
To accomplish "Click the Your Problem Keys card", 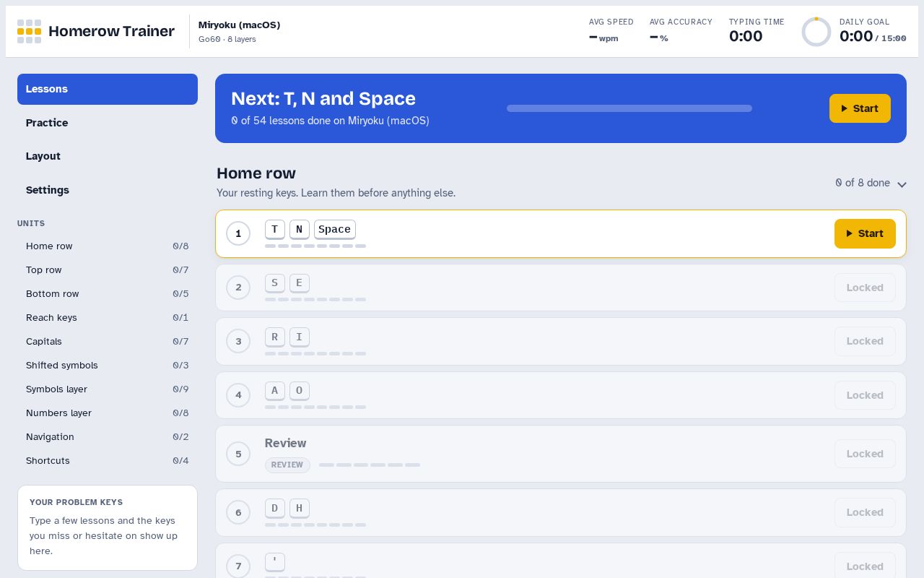I will (108, 528).
